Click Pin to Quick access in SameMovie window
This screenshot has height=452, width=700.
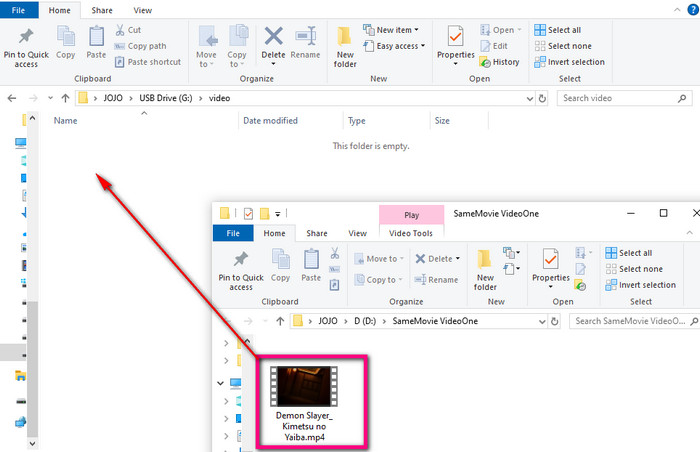coord(241,271)
